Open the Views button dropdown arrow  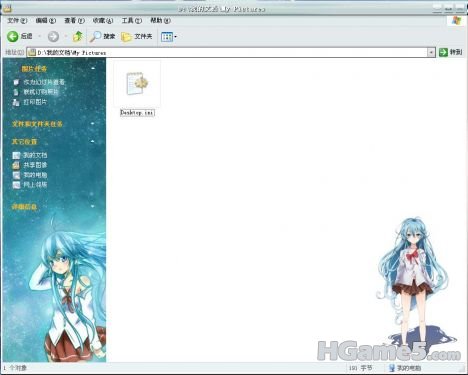click(x=176, y=36)
